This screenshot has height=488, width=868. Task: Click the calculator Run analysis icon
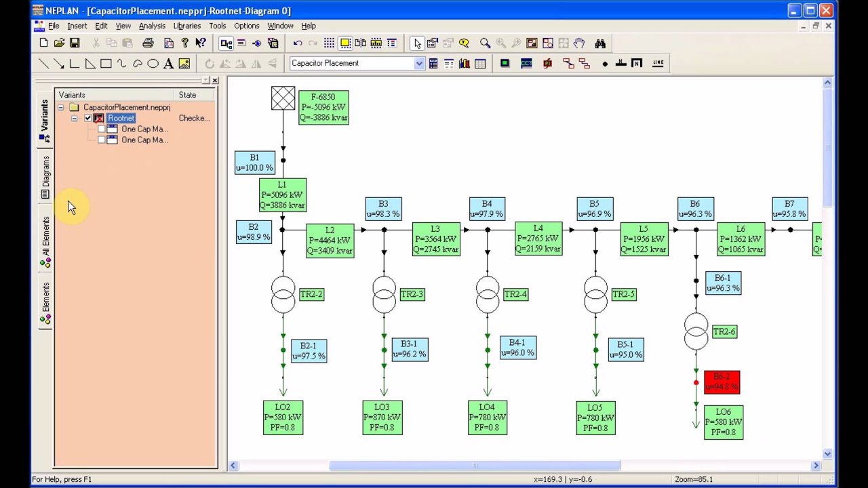pyautogui.click(x=433, y=64)
